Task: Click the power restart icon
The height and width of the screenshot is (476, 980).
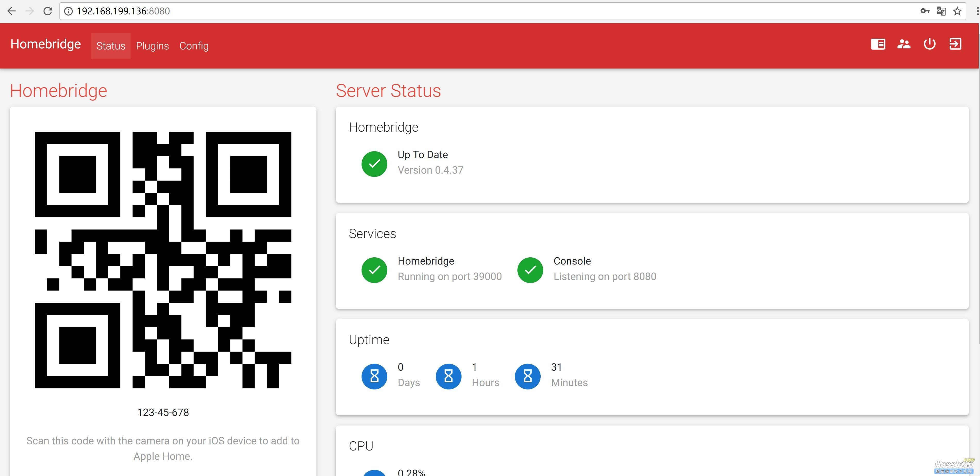Action: (929, 44)
